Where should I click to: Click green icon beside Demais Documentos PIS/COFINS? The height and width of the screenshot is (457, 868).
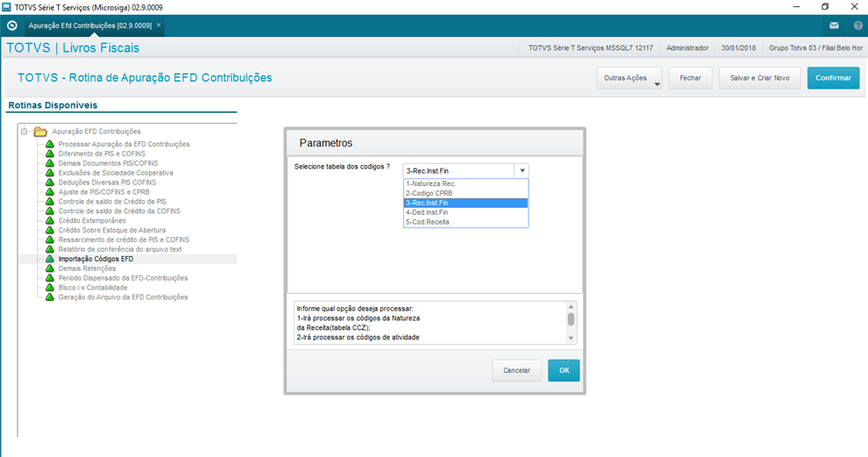pyautogui.click(x=50, y=163)
